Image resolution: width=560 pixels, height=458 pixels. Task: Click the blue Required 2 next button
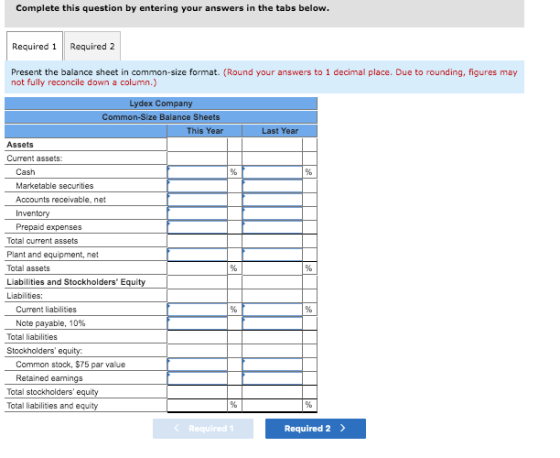click(315, 428)
